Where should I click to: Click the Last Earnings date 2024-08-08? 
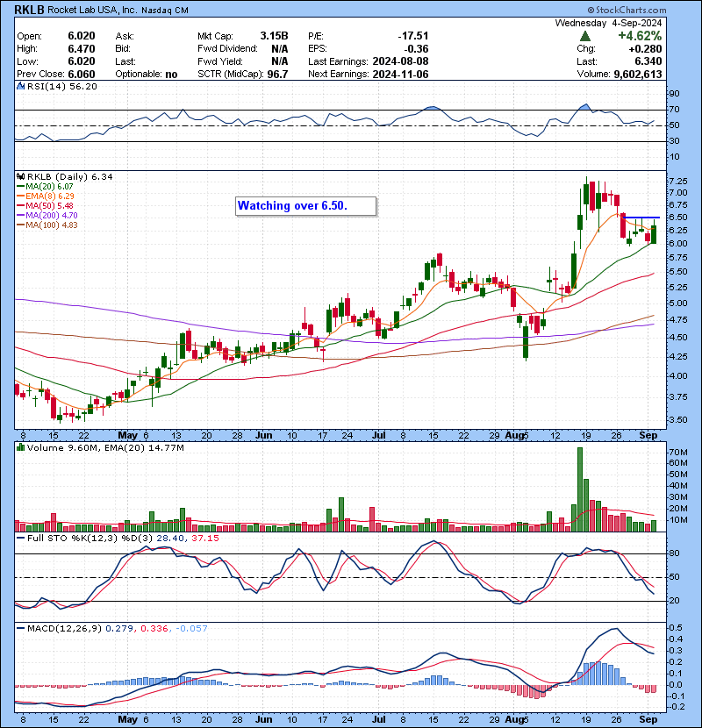400,61
